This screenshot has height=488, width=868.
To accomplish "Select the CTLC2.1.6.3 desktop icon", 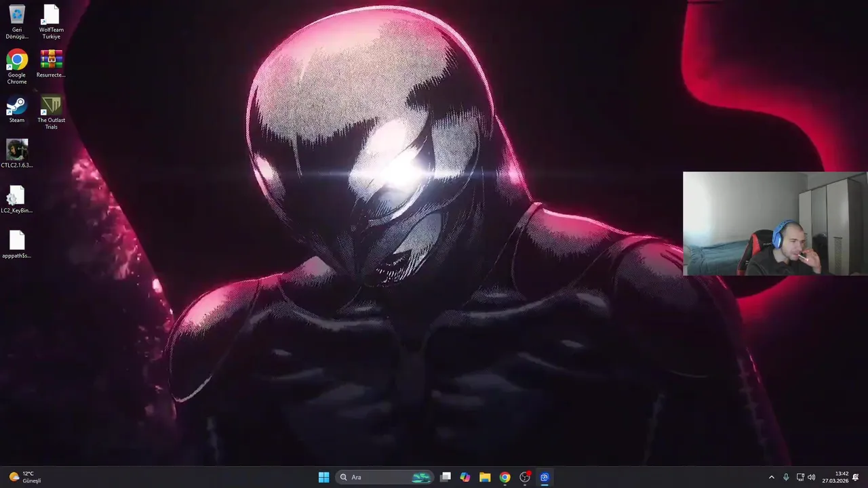I will click(17, 154).
